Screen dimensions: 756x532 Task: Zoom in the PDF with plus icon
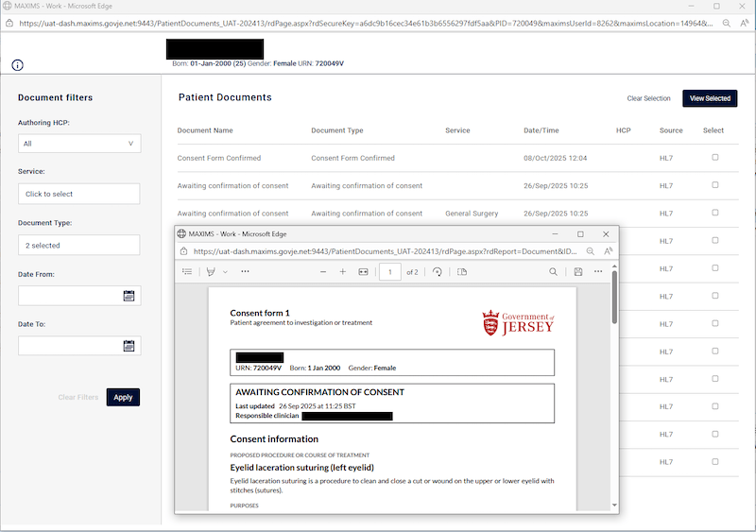343,272
